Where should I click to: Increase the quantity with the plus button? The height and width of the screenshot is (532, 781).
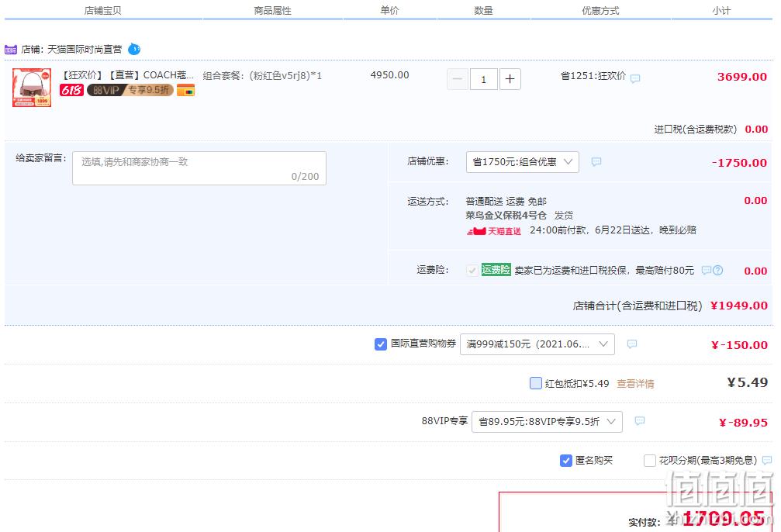click(510, 79)
